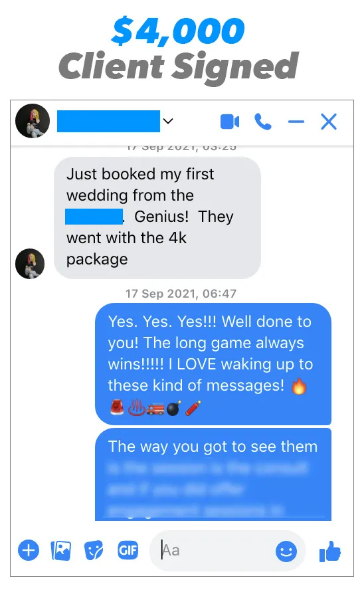Click the redacted contact name in header

[x=109, y=121]
